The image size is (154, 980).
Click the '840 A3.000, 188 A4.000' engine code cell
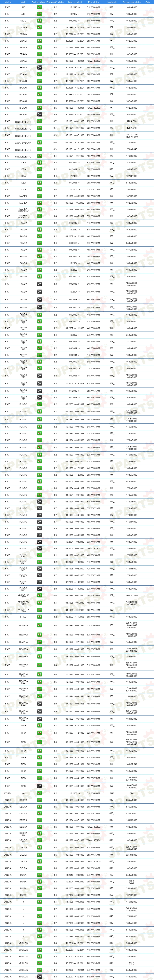tap(132, 909)
